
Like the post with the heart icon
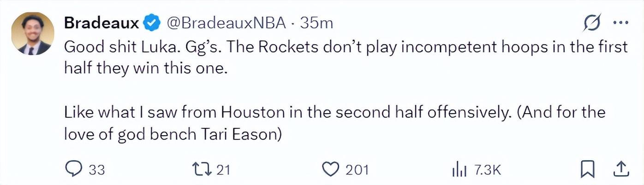[x=330, y=169]
